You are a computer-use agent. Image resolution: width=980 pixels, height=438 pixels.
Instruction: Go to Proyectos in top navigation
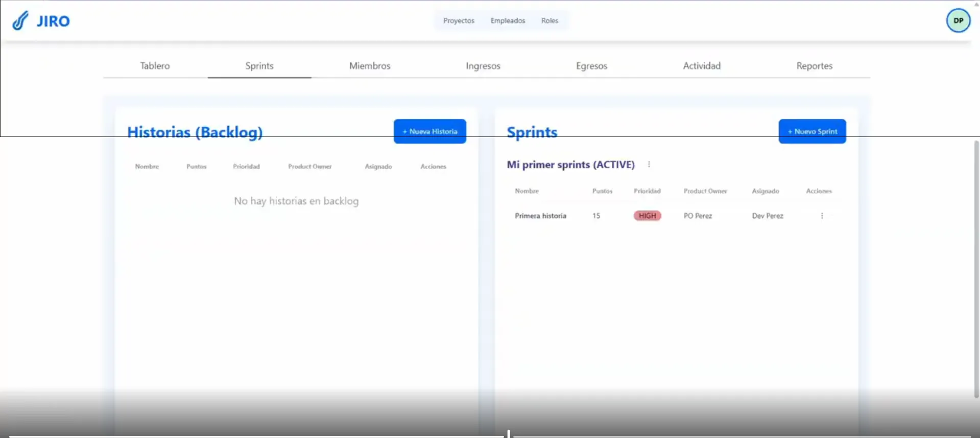[459, 20]
